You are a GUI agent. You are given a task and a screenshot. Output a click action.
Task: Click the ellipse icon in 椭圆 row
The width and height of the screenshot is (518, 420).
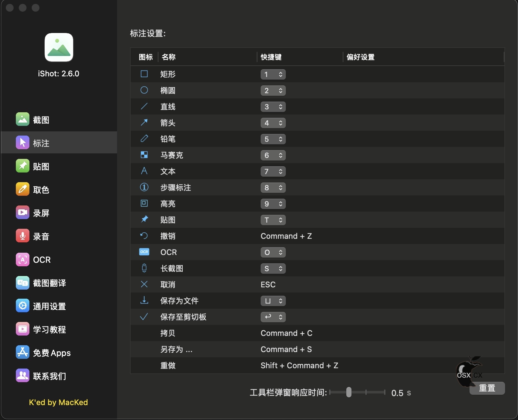144,90
